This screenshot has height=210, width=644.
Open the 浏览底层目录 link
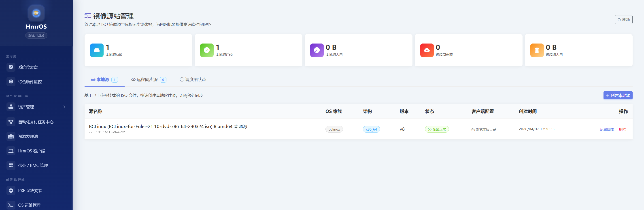pos(484,129)
